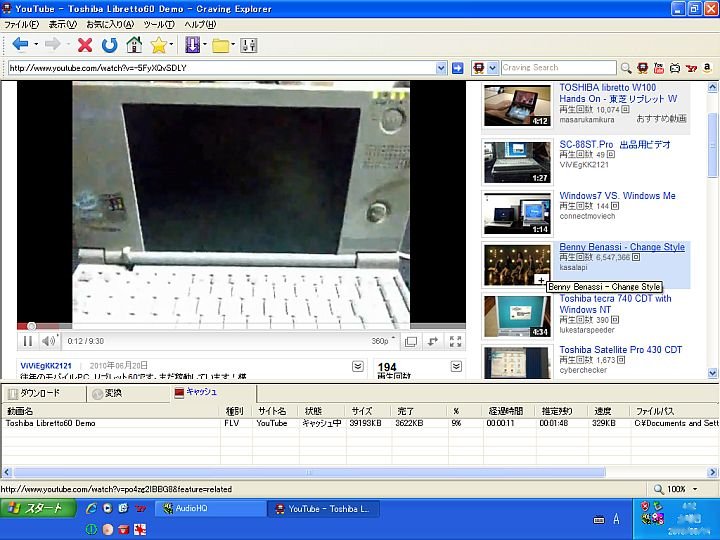Click the Windows7 VS. Windows Me thumbnail
The image size is (720, 540).
pos(517,214)
